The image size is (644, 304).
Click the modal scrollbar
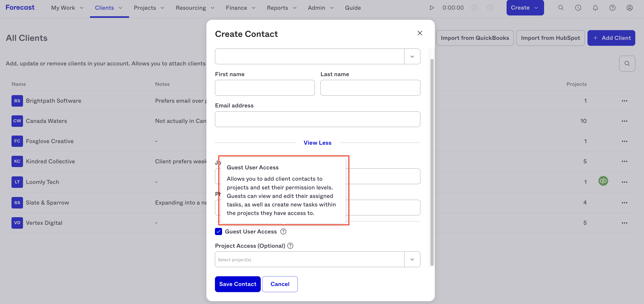coord(432,162)
